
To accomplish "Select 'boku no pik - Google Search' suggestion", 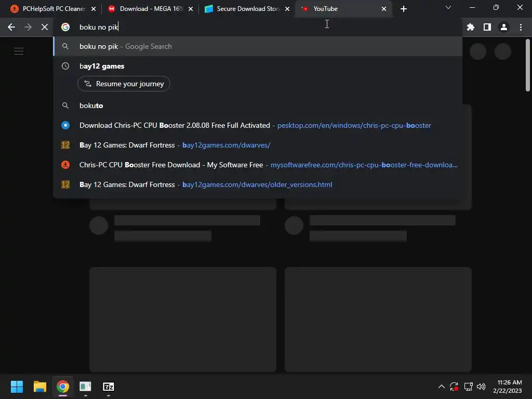I will (258, 46).
